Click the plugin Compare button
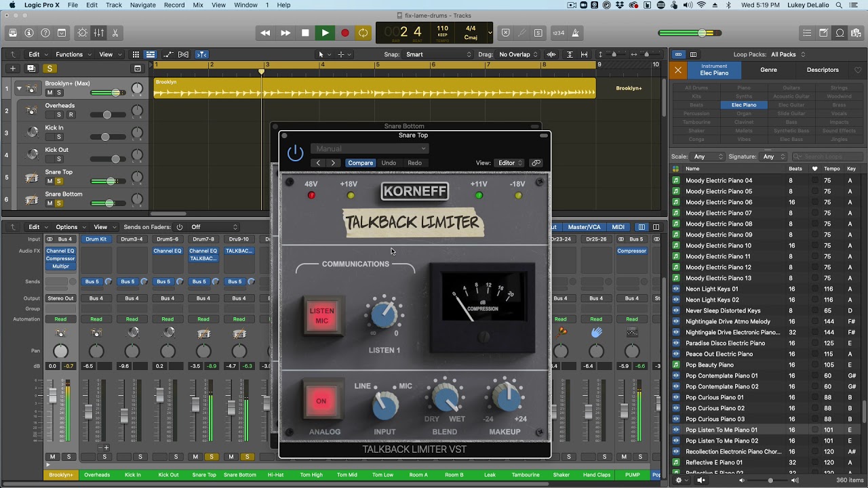 tap(360, 163)
